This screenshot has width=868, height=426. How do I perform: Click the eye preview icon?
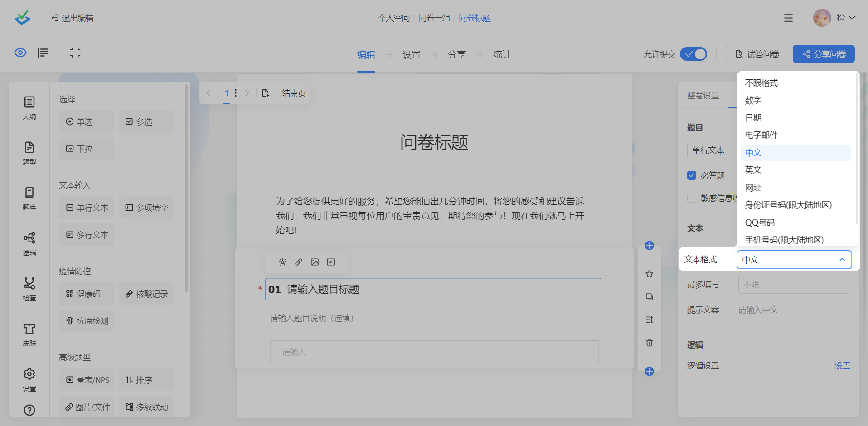[20, 53]
